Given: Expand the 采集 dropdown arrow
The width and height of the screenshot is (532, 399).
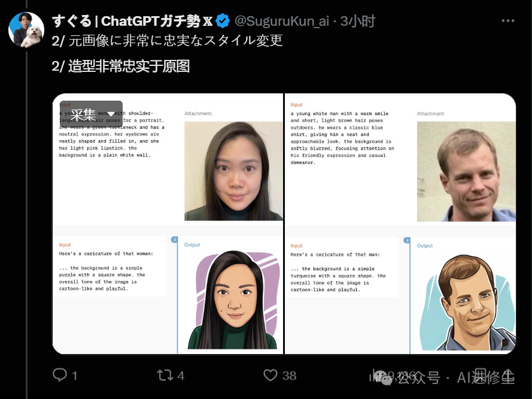Looking at the screenshot, I should (x=111, y=114).
